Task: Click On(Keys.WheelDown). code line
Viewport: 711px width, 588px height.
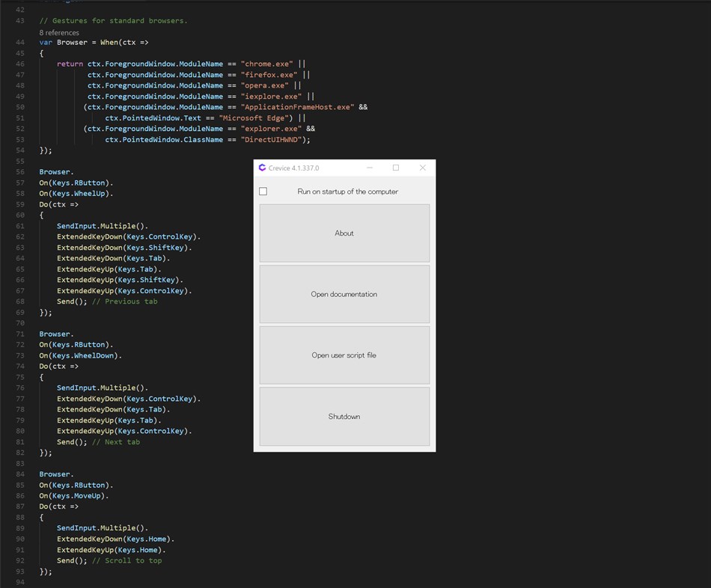Action: coord(81,355)
